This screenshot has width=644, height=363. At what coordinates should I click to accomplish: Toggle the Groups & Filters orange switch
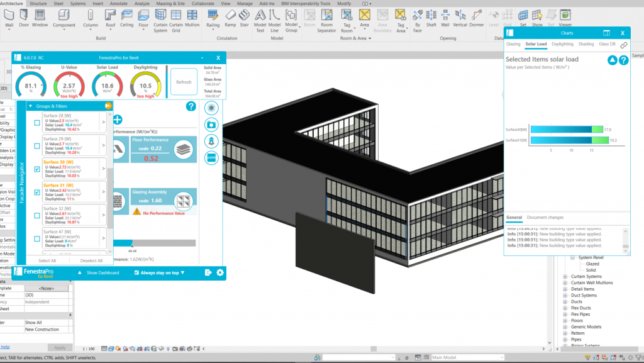(x=108, y=106)
